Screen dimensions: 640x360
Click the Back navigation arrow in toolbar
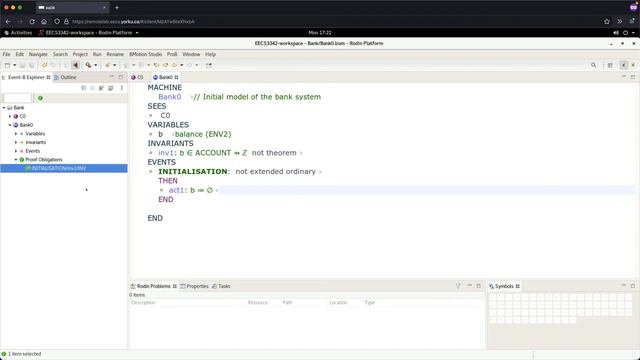pyautogui.click(x=174, y=65)
